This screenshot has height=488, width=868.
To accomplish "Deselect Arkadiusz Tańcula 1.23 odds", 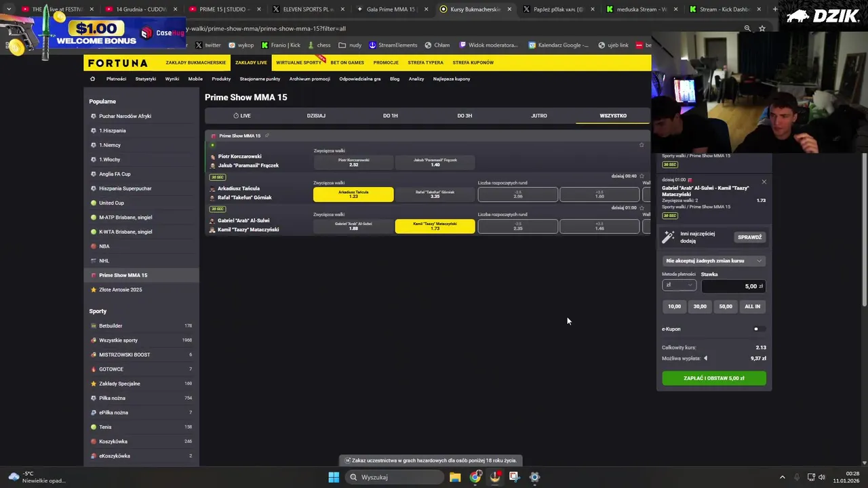I will [353, 195].
